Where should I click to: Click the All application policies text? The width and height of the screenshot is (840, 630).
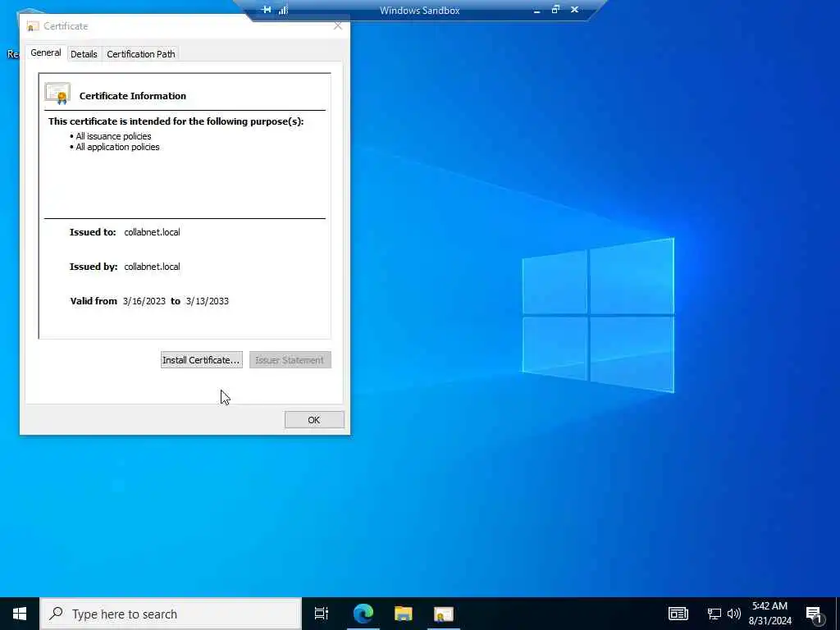tap(117, 147)
